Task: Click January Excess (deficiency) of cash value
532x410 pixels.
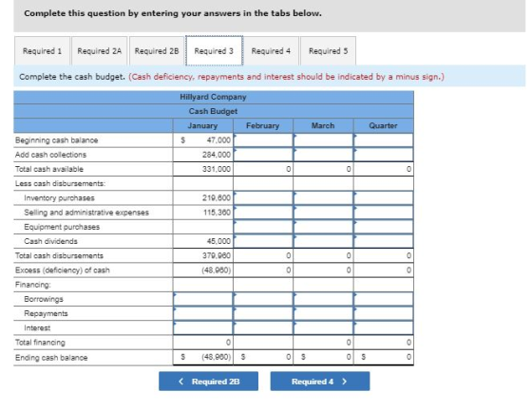Action: [203, 270]
